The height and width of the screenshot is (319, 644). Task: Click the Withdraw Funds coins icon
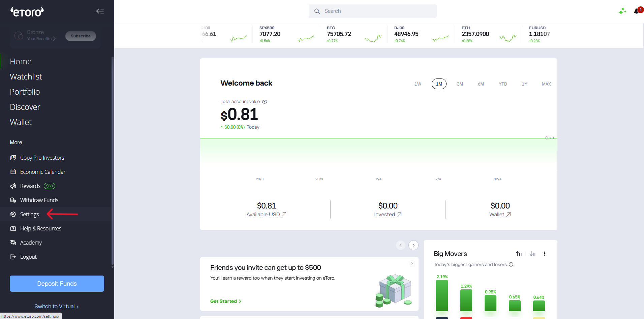pyautogui.click(x=13, y=200)
